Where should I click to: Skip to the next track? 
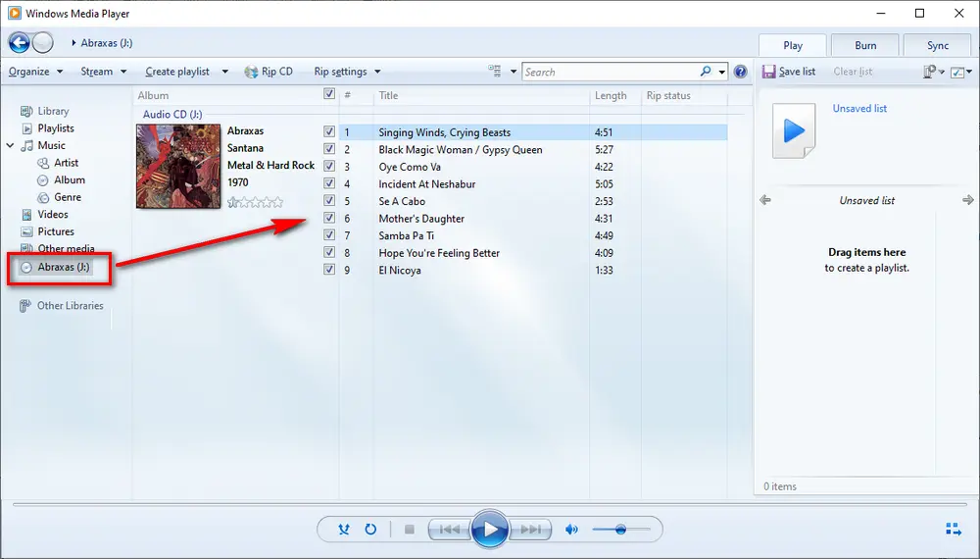coord(530,530)
